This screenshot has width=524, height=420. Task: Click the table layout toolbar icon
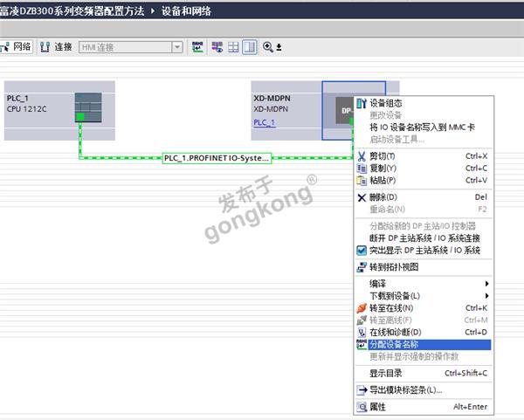pos(233,47)
